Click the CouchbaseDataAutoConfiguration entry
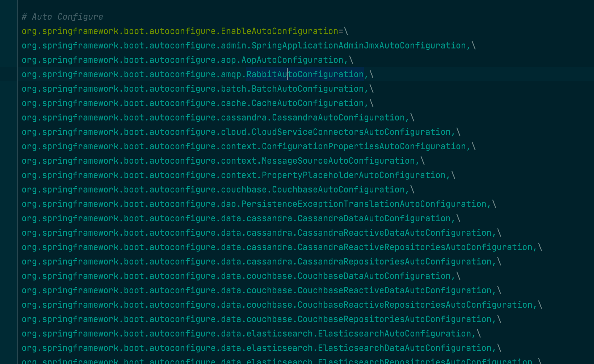The height and width of the screenshot is (364, 594). (x=241, y=276)
